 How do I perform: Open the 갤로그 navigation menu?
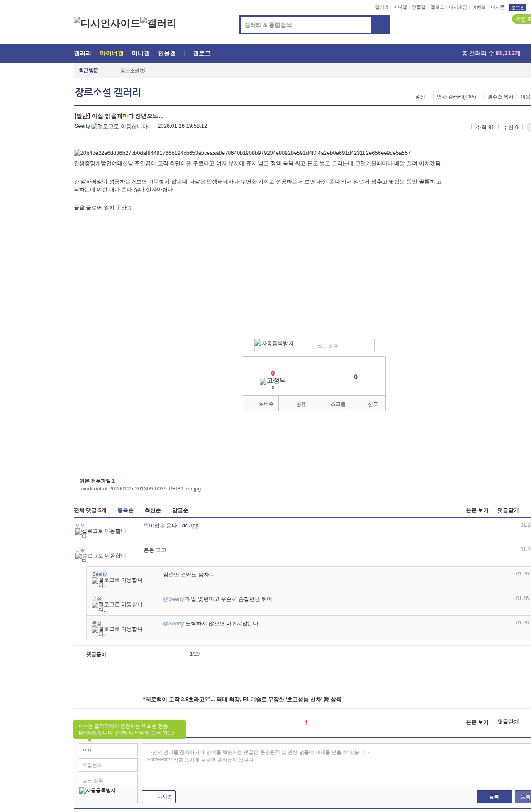click(202, 54)
